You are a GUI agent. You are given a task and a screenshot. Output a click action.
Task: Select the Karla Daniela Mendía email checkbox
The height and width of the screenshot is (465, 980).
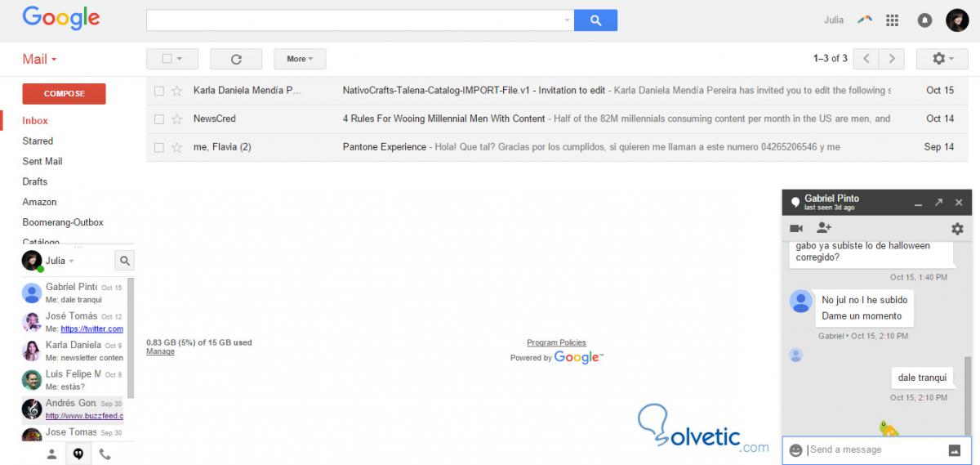click(159, 91)
